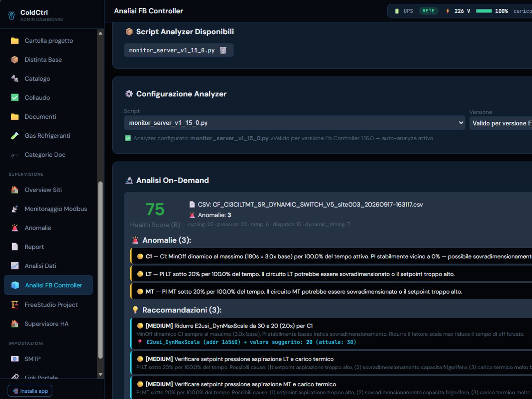
Task: Click the Monitoraggio Modbus icon
Action: (15, 209)
